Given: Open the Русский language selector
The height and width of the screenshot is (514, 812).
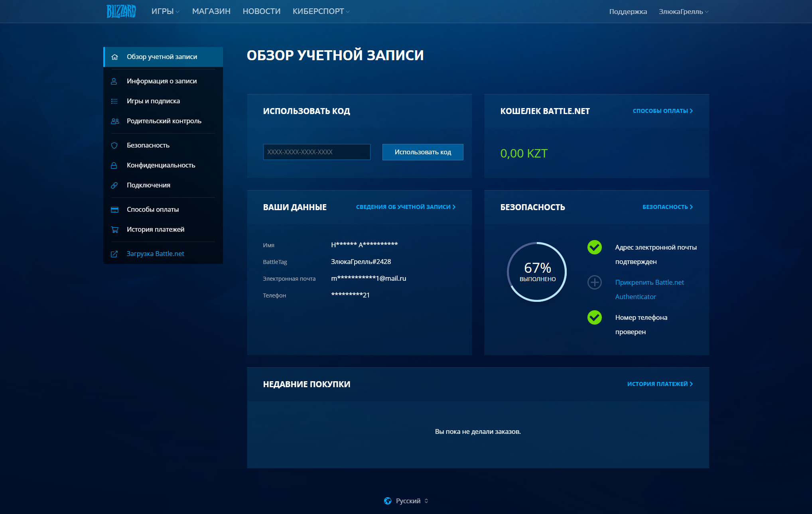Looking at the screenshot, I should (406, 501).
